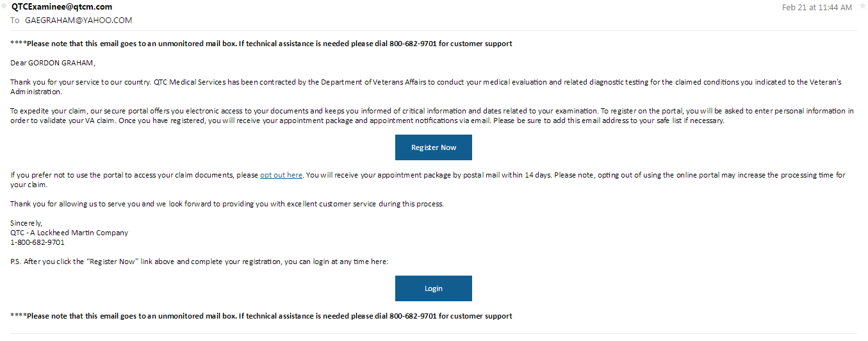Select recipient GAEGRAHAM@YAHOO.COM

click(78, 21)
